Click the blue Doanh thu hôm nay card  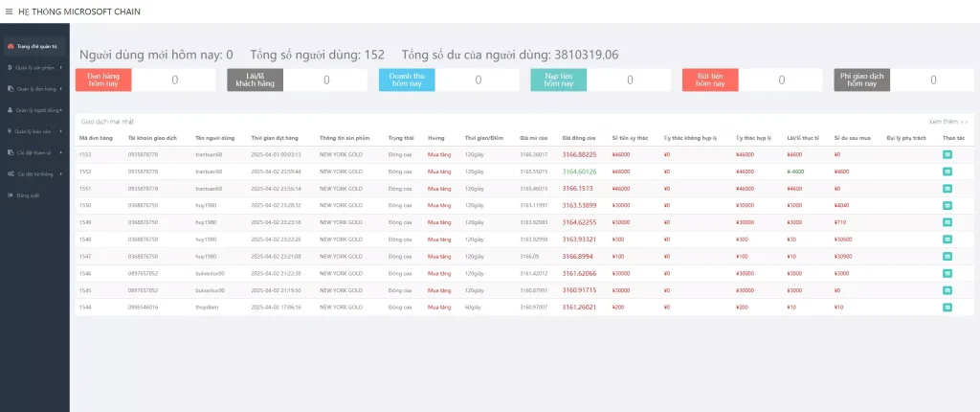tap(407, 80)
